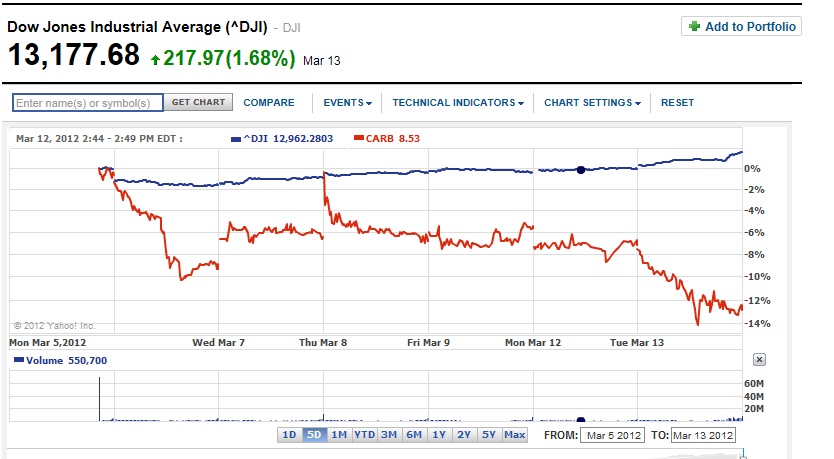Select the 6M time range tab

pos(414,435)
